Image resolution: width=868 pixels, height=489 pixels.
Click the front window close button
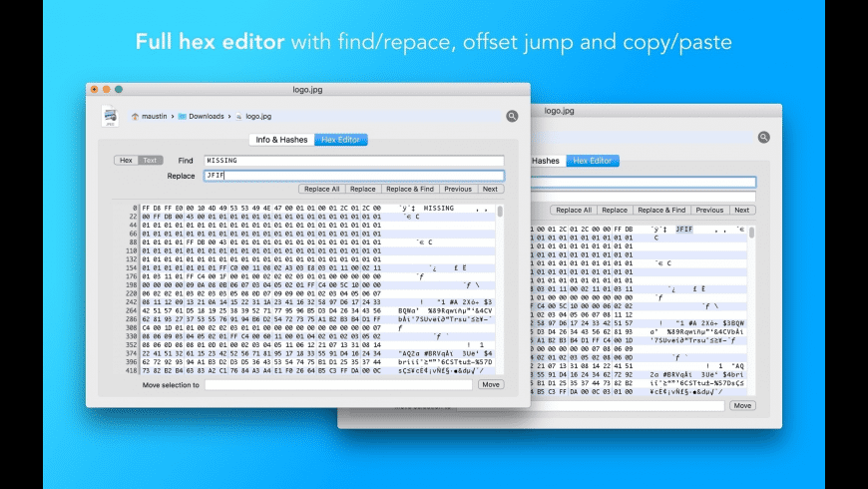point(94,89)
